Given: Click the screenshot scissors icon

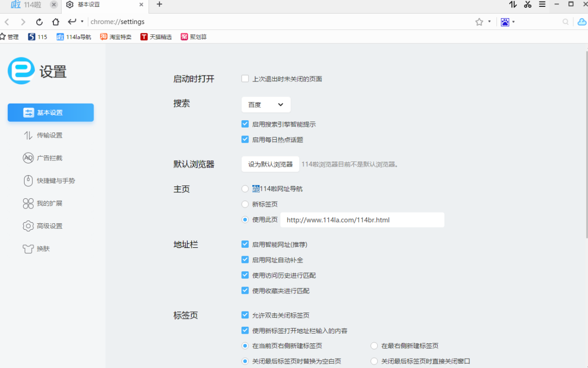Looking at the screenshot, I should click(527, 5).
